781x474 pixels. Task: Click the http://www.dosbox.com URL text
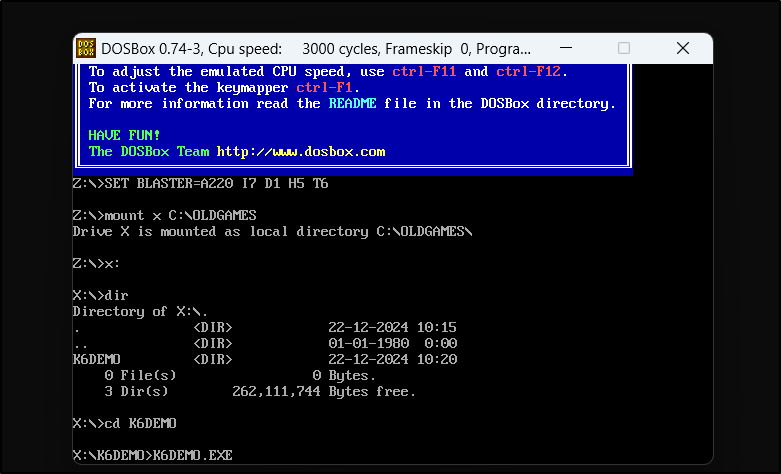[301, 151]
